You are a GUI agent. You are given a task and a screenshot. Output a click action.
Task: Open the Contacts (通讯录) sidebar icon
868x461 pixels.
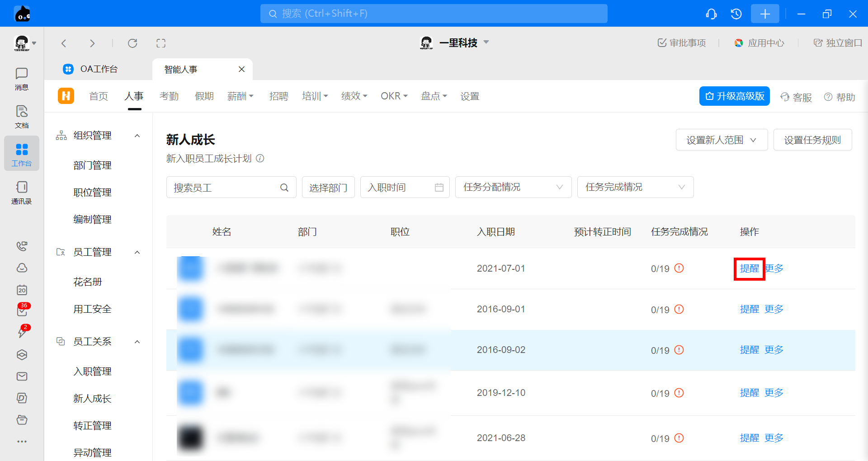(21, 192)
